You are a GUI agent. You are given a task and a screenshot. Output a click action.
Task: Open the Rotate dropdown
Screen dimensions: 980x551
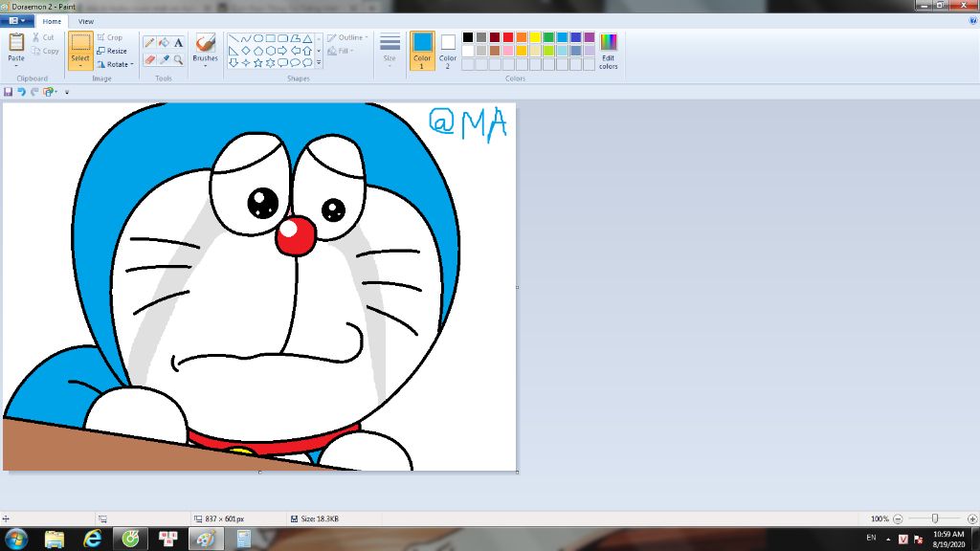click(116, 64)
